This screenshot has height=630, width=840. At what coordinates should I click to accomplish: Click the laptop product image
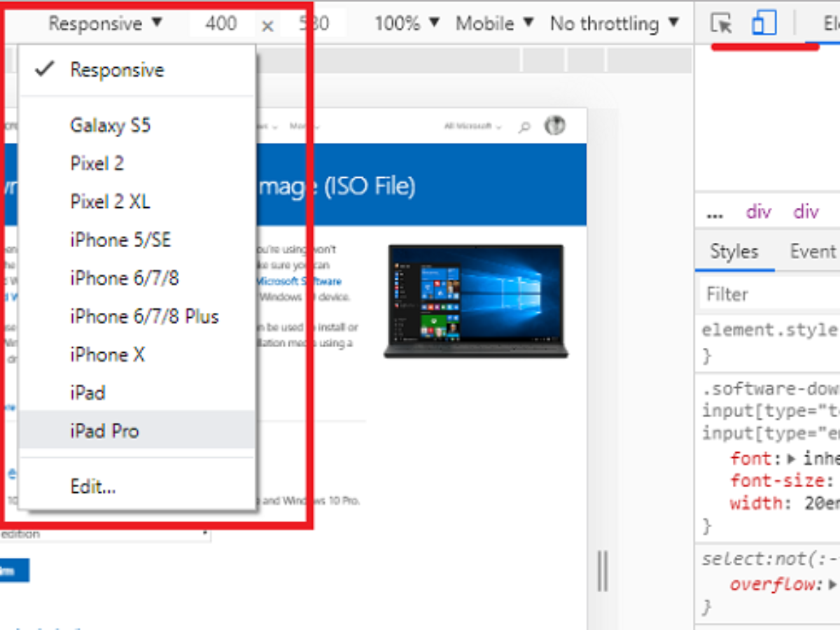(475, 301)
